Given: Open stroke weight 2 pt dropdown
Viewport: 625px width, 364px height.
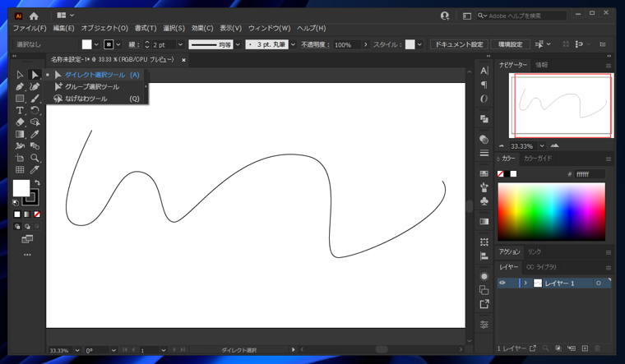Looking at the screenshot, I should (180, 44).
